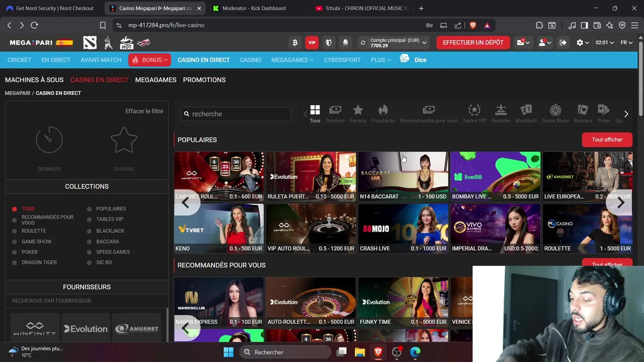Click the notification bell icon
This screenshot has width=644, height=362.
(345, 43)
